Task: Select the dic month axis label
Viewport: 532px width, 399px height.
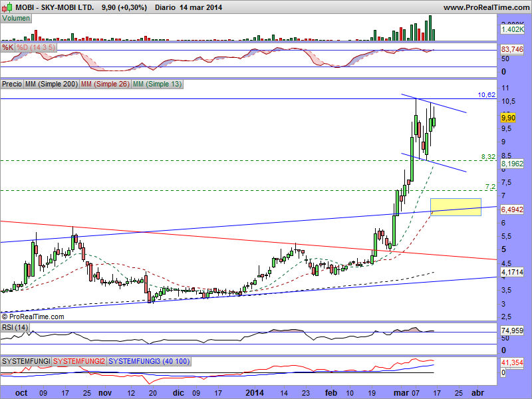Action: (178, 393)
